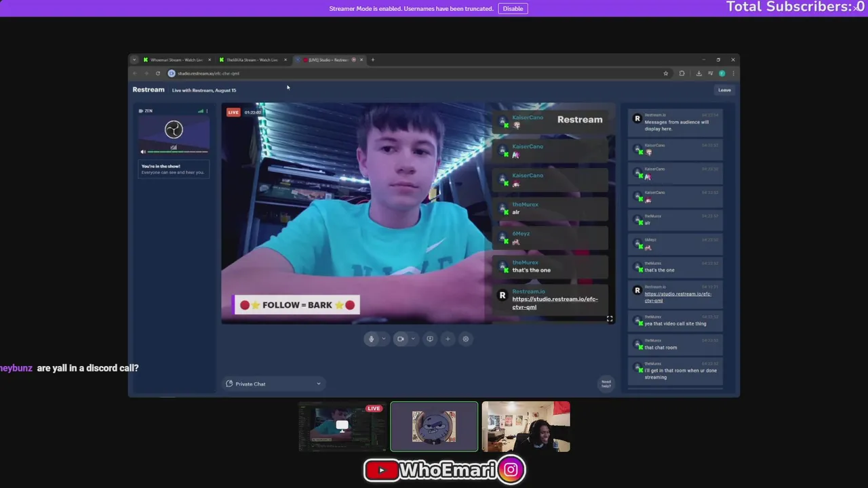Click the Instagram icon in the WhoEmari banner
This screenshot has height=488, width=868.
point(511,470)
